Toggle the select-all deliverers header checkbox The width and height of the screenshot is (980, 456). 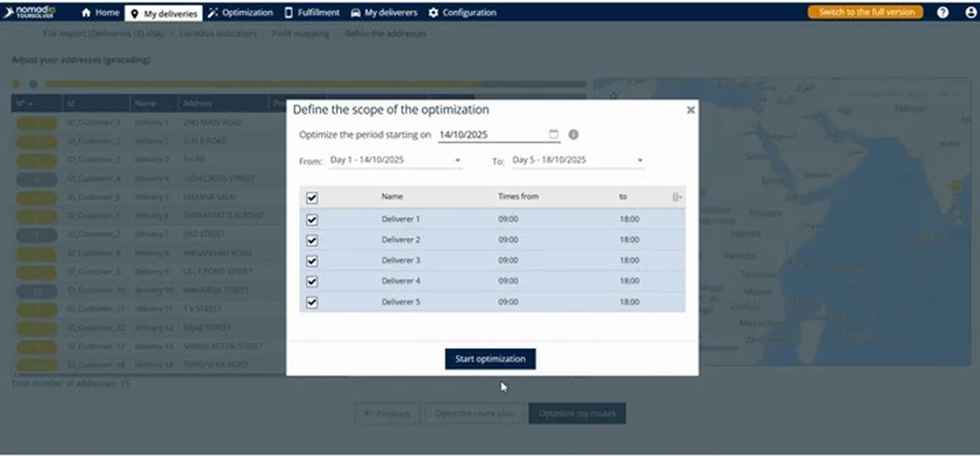pyautogui.click(x=312, y=198)
